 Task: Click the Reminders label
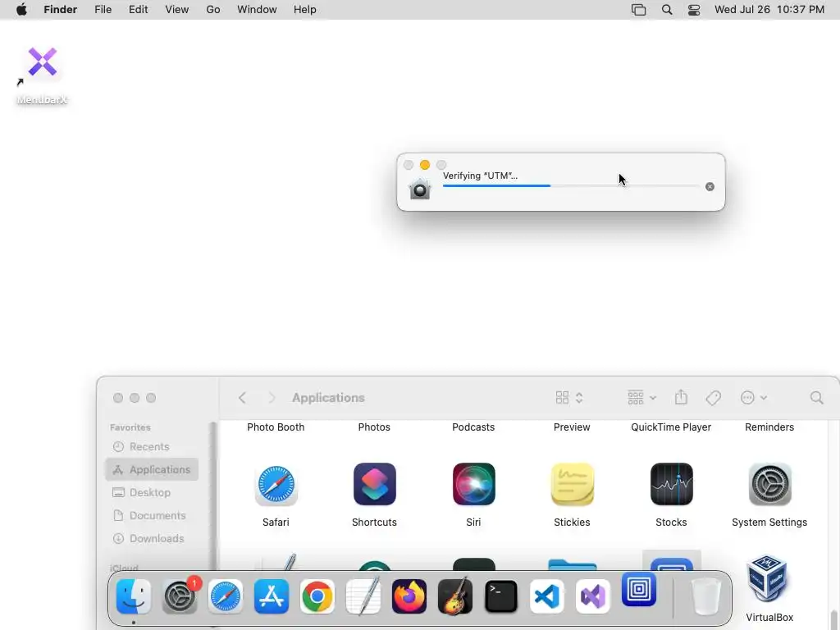pyautogui.click(x=769, y=427)
